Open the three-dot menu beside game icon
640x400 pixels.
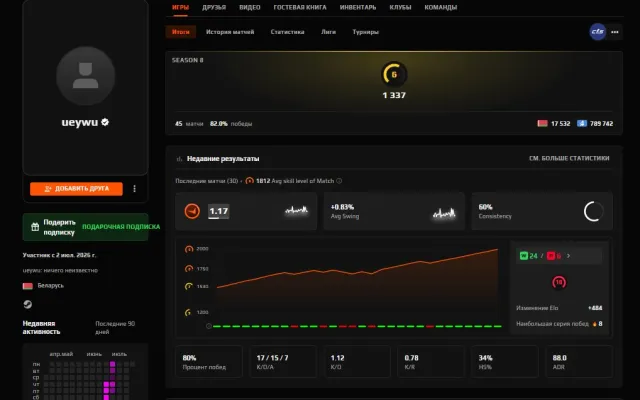[x=615, y=32]
